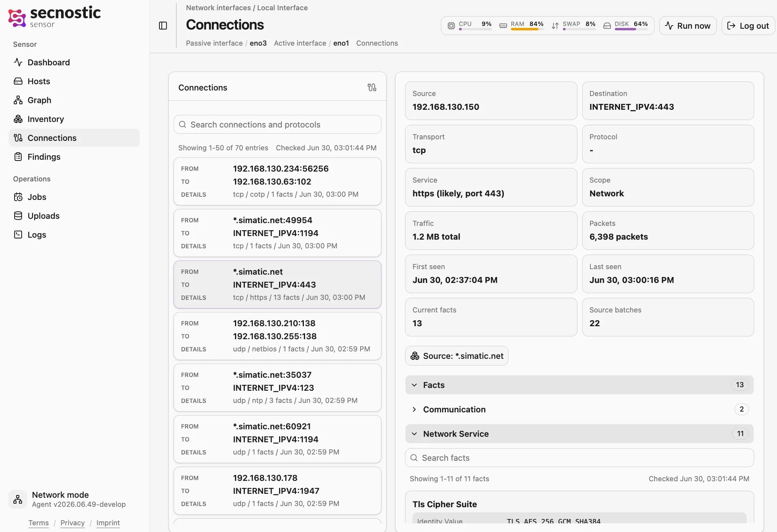This screenshot has height=532, width=777.
Task: Select Passive interface eno3 breadcrumb
Action: pyautogui.click(x=226, y=43)
